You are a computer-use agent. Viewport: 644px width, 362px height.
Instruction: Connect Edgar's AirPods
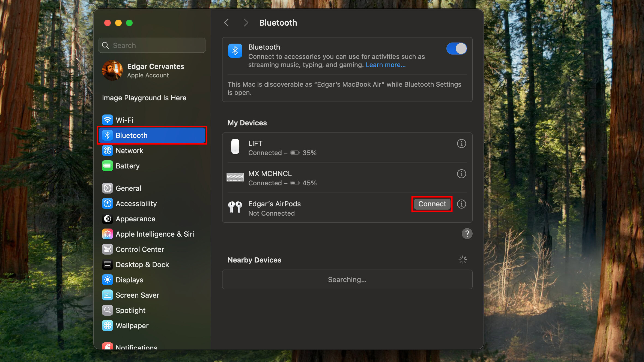[432, 204]
